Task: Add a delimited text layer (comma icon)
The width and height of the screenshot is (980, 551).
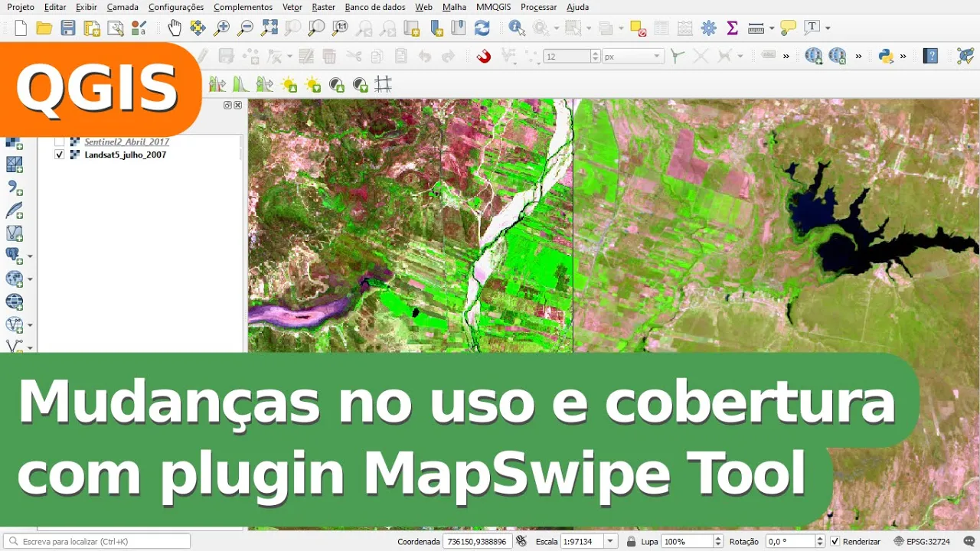Action: 15,187
